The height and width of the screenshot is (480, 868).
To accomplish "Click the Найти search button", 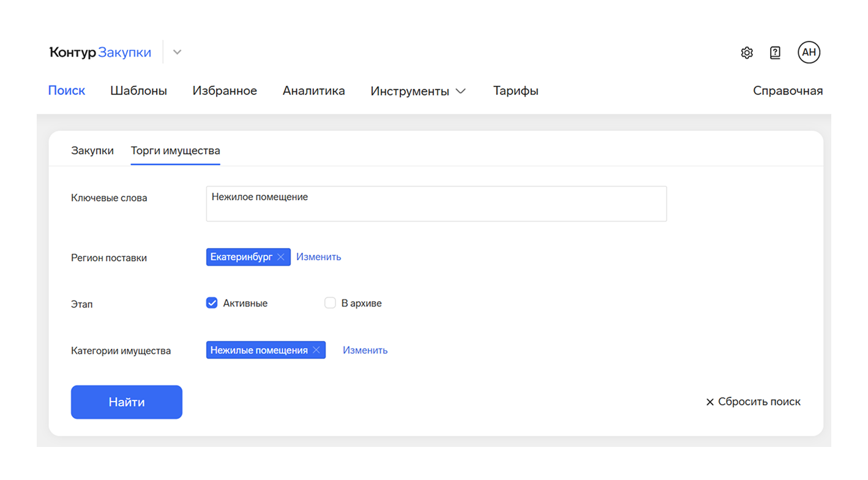I will [127, 402].
